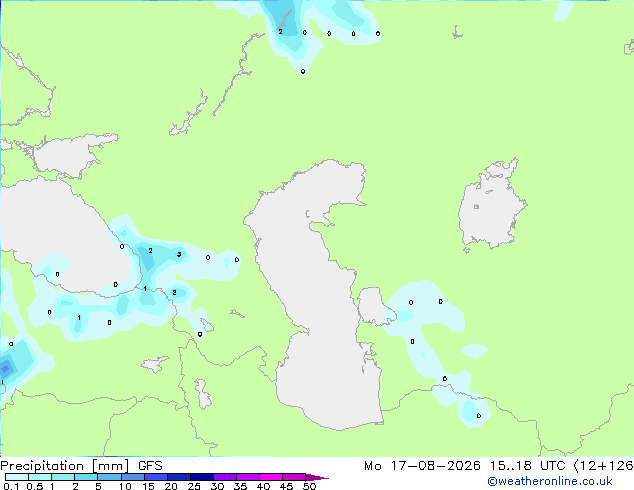The height and width of the screenshot is (490, 634).
Task: Click the 1–2 mm legend swatch
Action: coord(63,477)
